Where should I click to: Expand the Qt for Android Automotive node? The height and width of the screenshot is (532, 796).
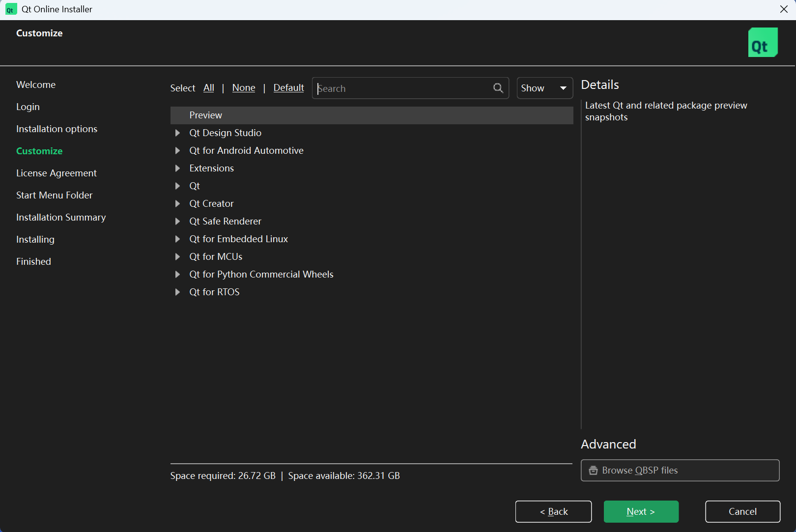click(x=177, y=151)
